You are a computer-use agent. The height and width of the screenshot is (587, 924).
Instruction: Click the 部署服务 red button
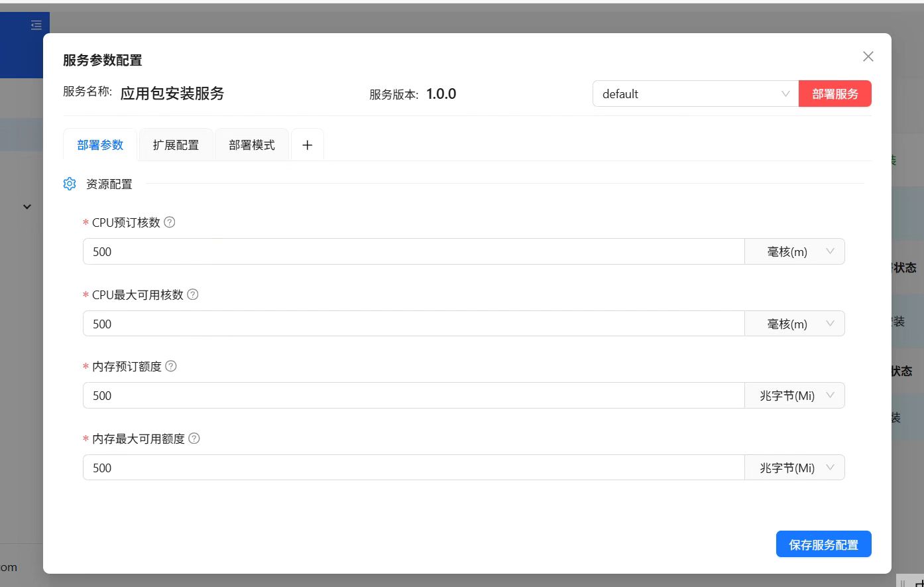pos(835,94)
